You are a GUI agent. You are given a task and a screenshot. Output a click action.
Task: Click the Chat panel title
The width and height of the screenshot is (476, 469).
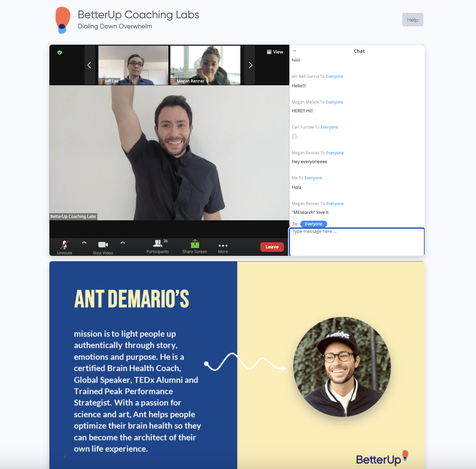pyautogui.click(x=359, y=51)
